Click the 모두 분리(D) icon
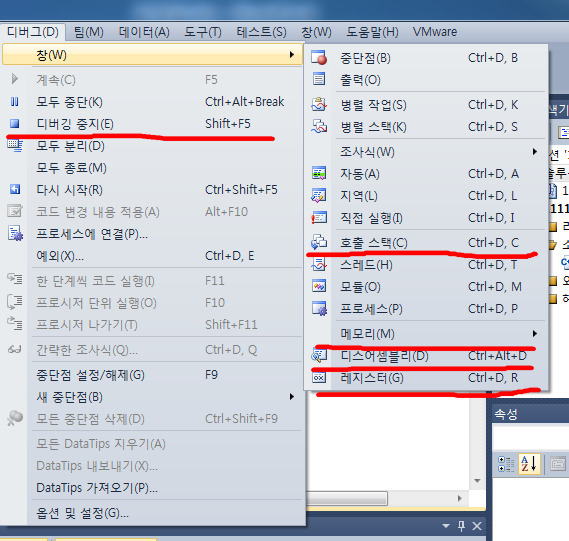569x541 pixels. [x=15, y=146]
